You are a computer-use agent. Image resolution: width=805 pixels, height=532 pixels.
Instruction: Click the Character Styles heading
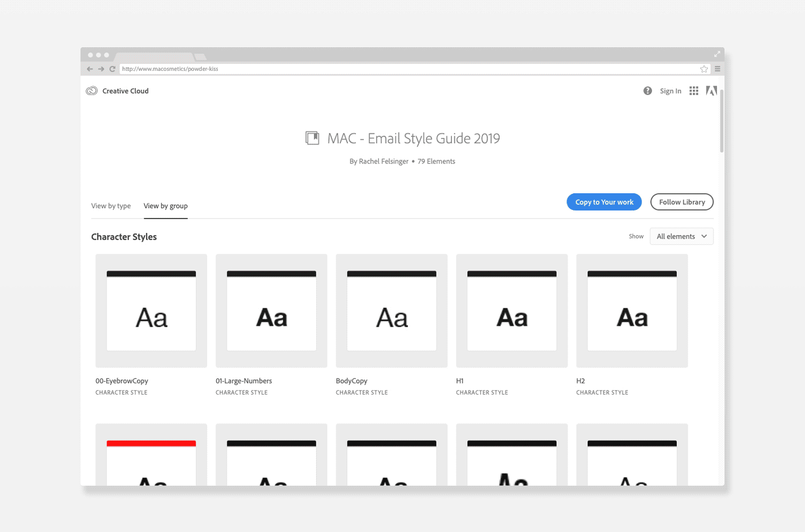[x=124, y=237]
